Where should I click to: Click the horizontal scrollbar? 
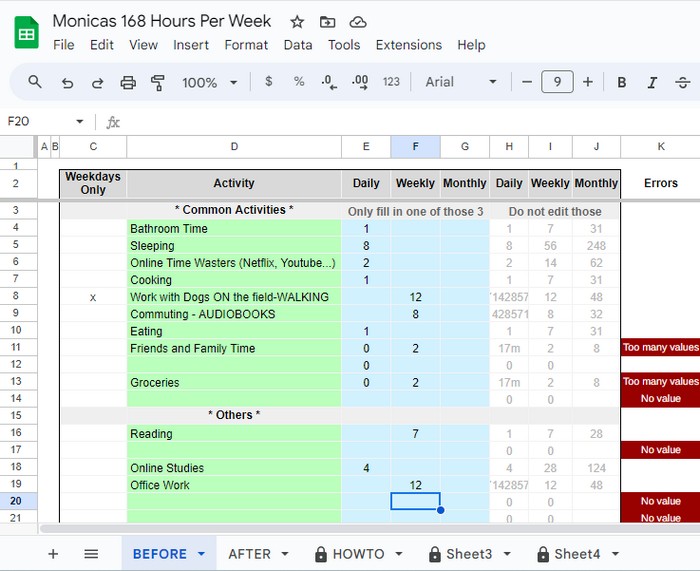pyautogui.click(x=370, y=529)
